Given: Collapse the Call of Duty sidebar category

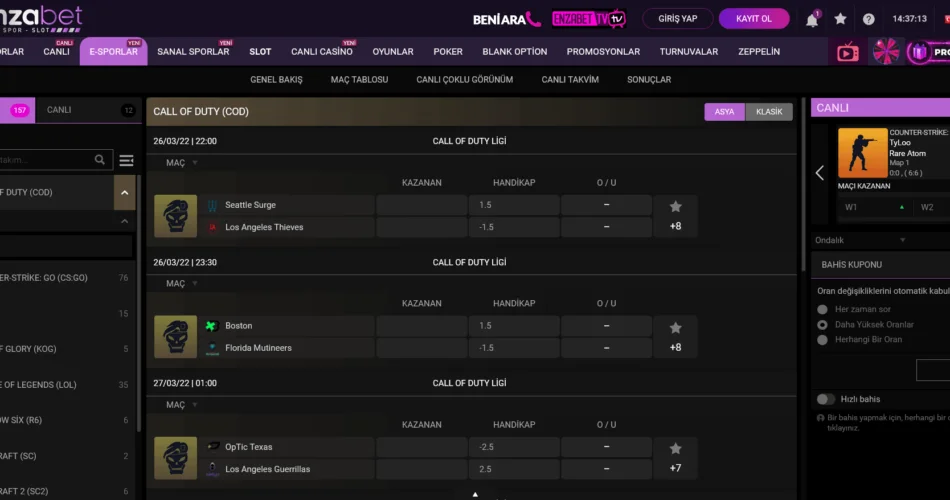Looking at the screenshot, I should point(124,193).
